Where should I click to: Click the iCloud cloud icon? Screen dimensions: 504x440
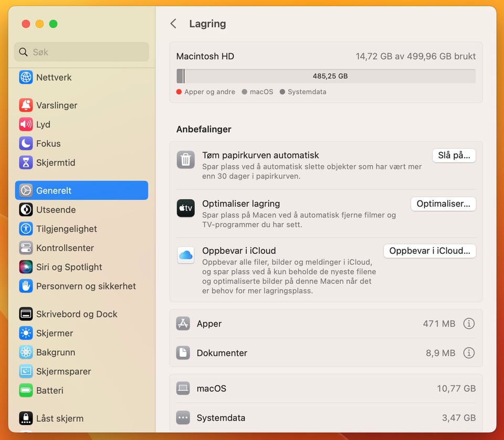(x=185, y=255)
